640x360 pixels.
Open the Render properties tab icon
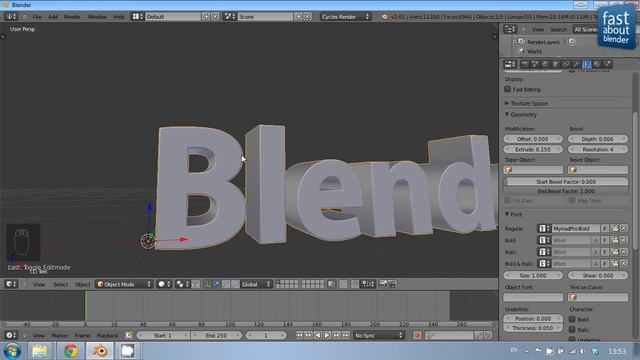(525, 64)
